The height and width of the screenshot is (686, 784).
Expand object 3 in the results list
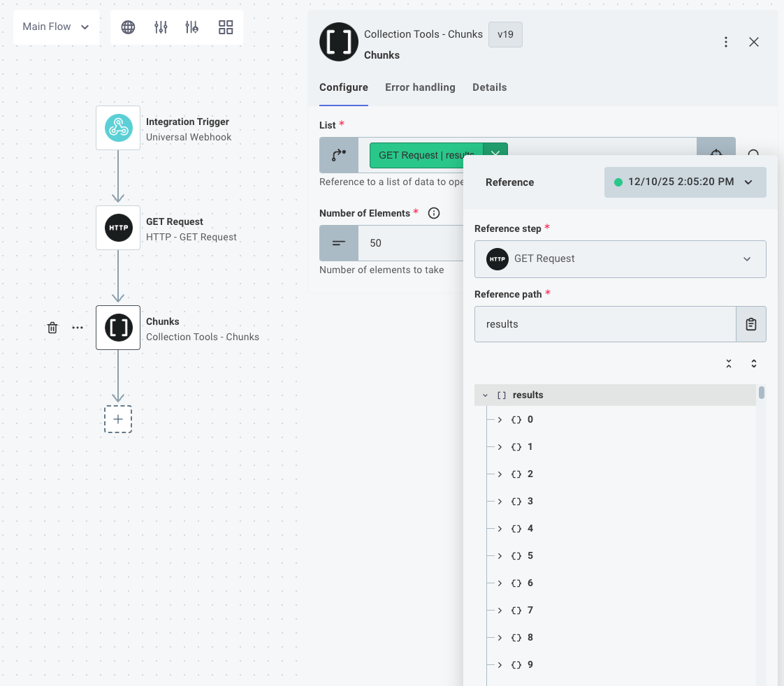pos(500,501)
